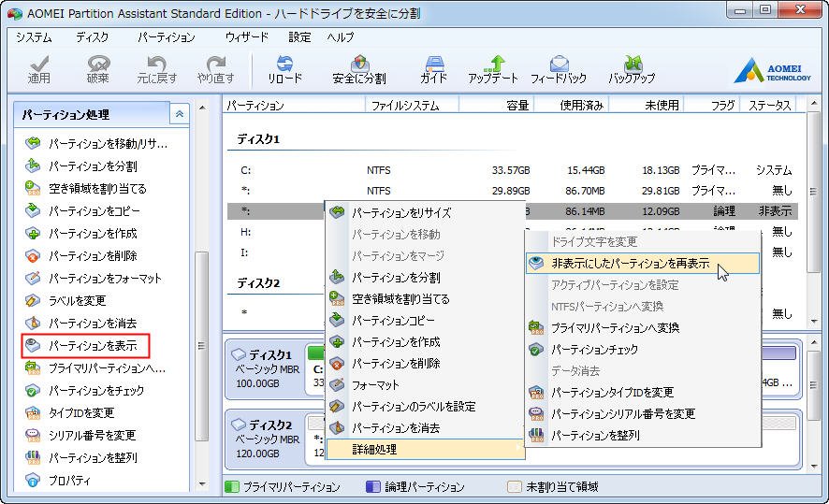
Task: Select the I: partition row
Action: click(275, 252)
